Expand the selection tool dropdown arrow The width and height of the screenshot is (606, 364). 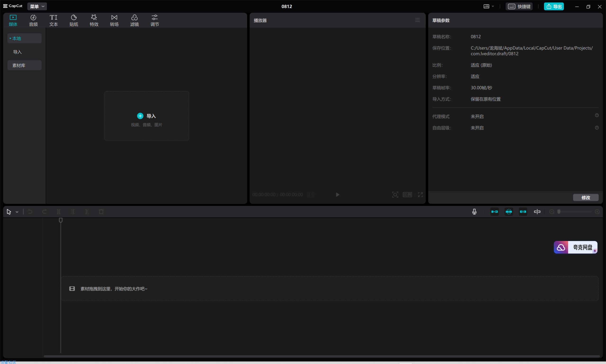(17, 212)
